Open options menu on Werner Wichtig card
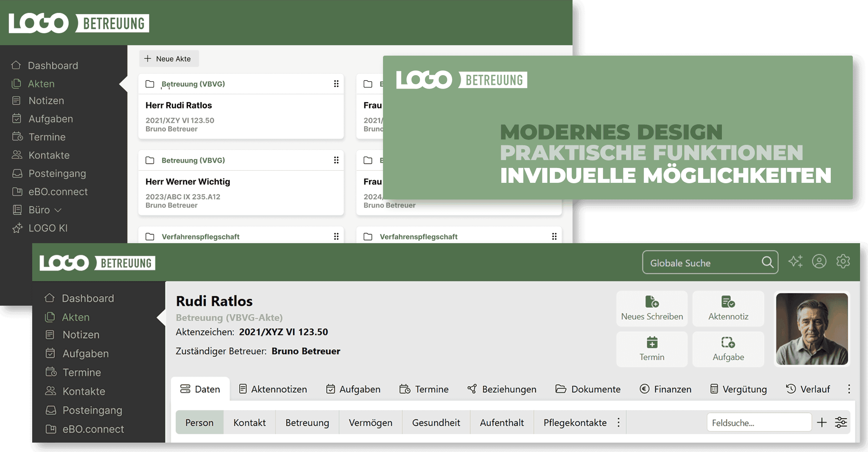868x452 pixels. click(x=336, y=160)
